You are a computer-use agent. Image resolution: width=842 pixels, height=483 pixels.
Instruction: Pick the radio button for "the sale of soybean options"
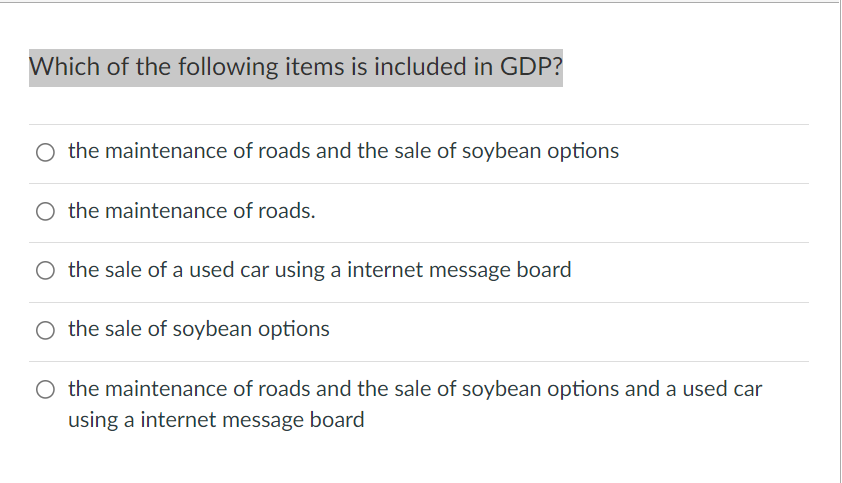pyautogui.click(x=45, y=330)
